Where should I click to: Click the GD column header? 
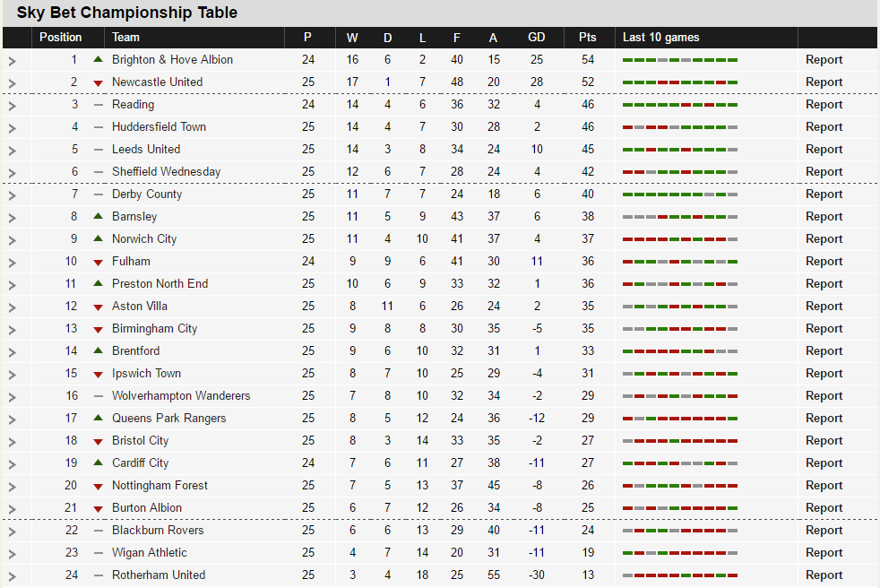click(x=537, y=37)
